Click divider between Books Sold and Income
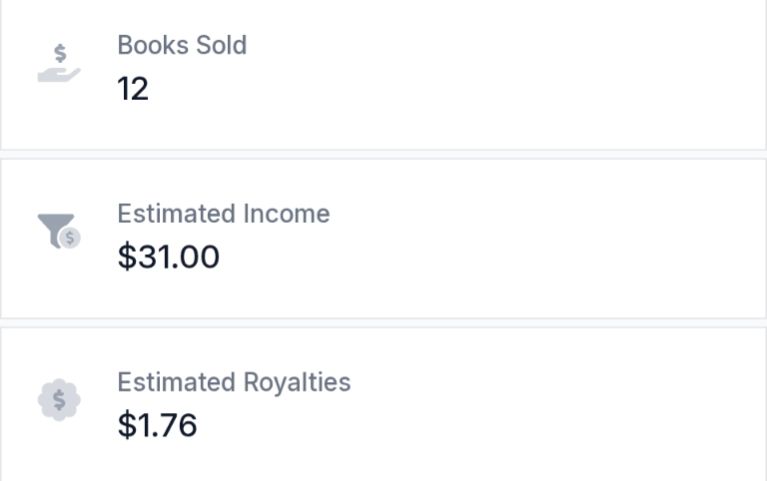This screenshot has height=481, width=767. (384, 154)
